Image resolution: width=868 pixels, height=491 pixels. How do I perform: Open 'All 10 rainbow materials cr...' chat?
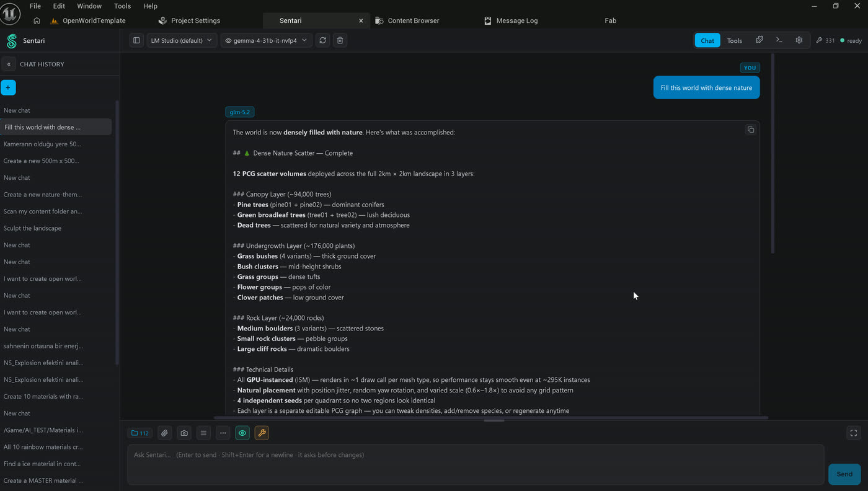coord(56,447)
